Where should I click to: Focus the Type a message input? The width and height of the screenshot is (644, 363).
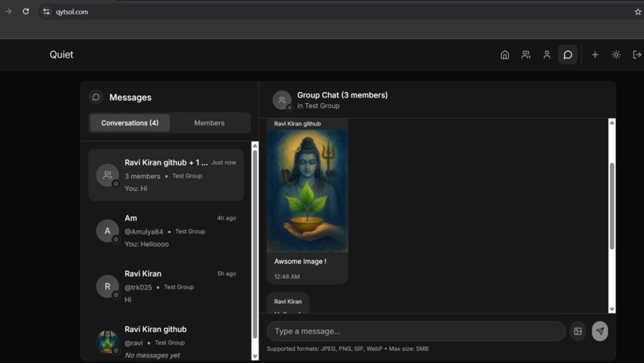click(416, 331)
